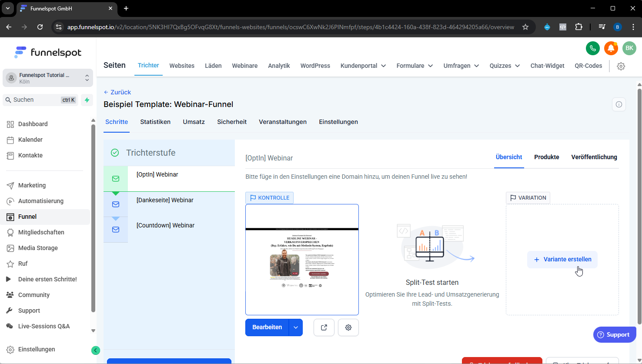Click the Ruf star icon

(10, 264)
